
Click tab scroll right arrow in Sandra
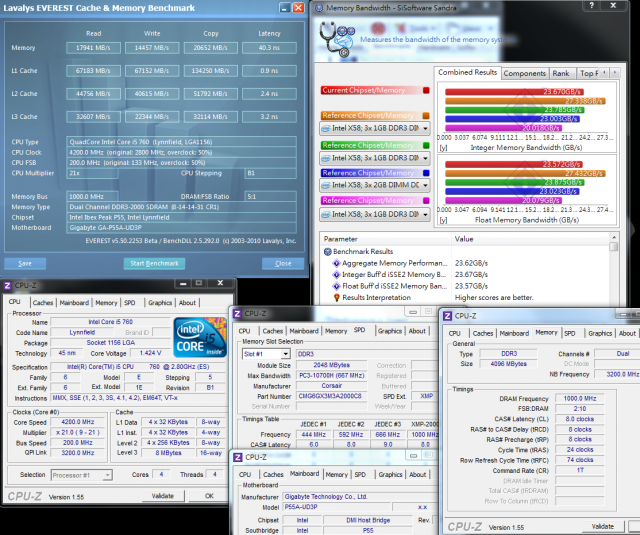[615, 73]
